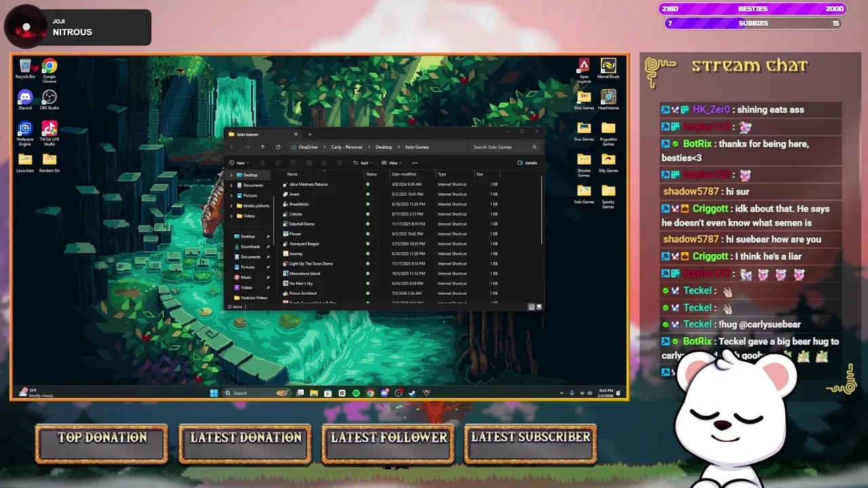The height and width of the screenshot is (488, 868).
Task: Open the View dropdown menu
Action: point(391,163)
